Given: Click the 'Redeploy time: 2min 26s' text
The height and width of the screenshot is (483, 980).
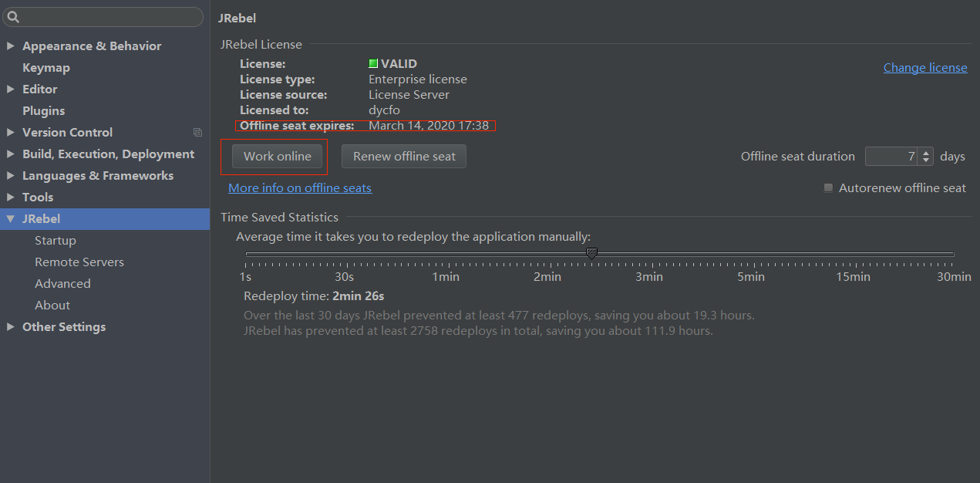Looking at the screenshot, I should (314, 296).
